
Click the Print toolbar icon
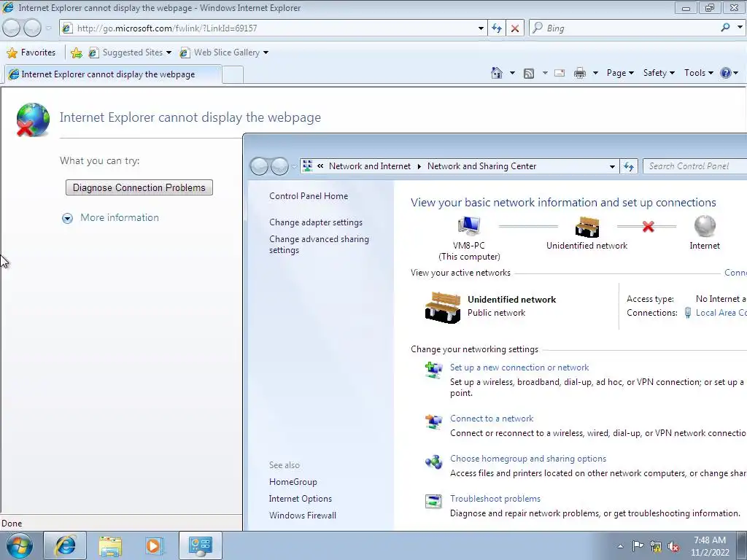tap(579, 73)
